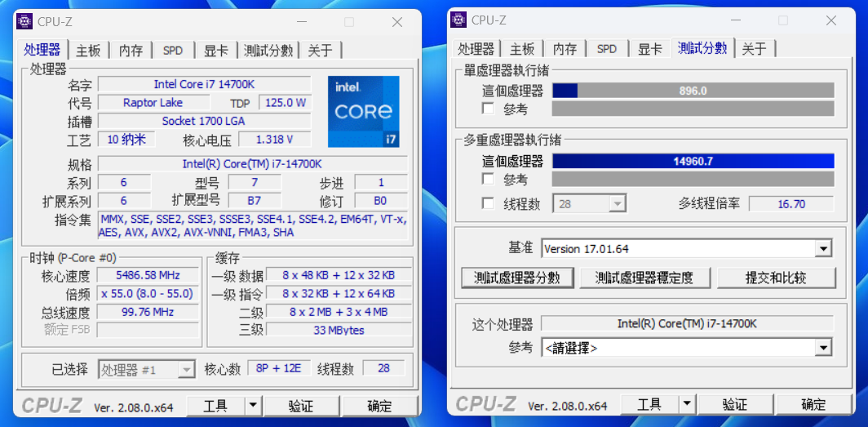Click 这个处理器 field Intel(R) Core(TM) i7-14700K
The image size is (868, 427).
[x=687, y=323]
